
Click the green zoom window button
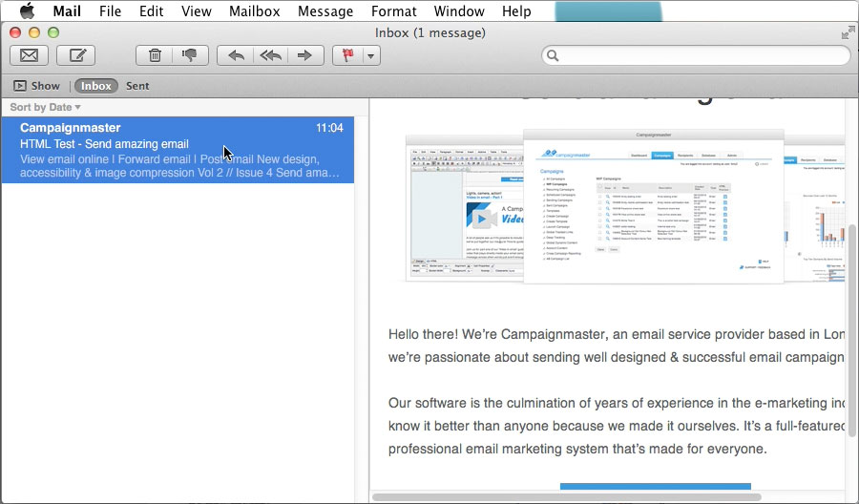pos(53,32)
